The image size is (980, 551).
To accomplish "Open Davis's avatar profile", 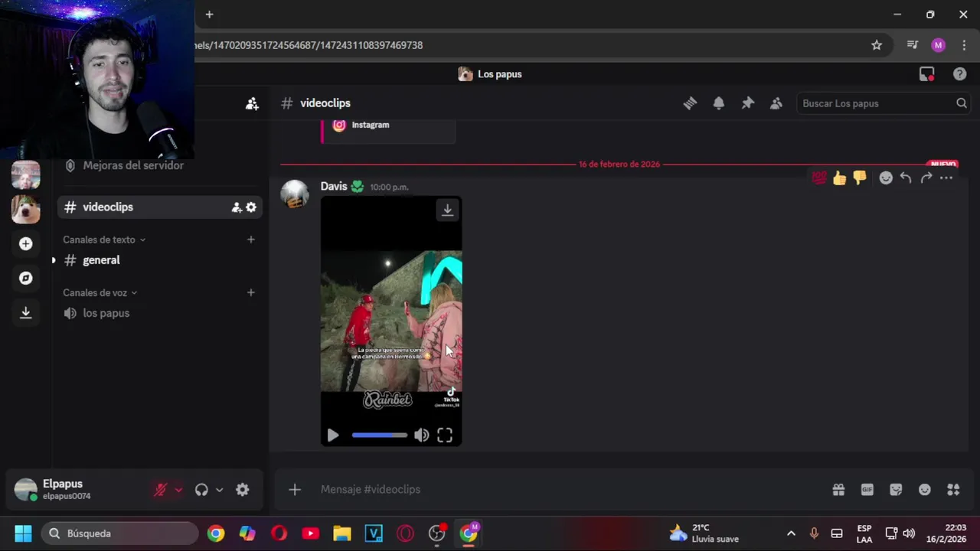I will tap(295, 194).
